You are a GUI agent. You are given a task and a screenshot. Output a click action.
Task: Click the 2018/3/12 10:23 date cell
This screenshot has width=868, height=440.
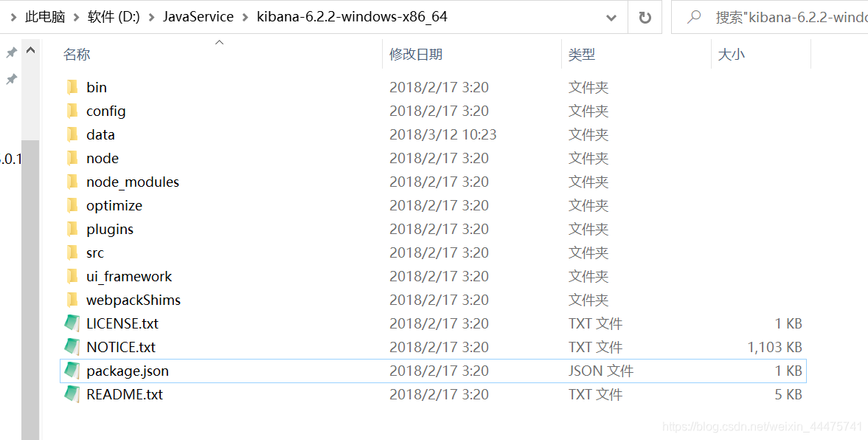coord(443,134)
